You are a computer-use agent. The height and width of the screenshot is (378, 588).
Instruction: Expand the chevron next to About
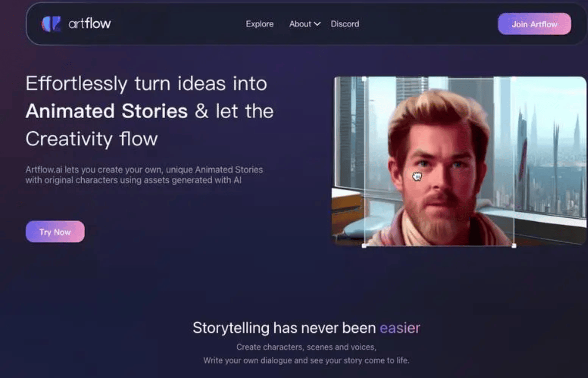(x=317, y=24)
